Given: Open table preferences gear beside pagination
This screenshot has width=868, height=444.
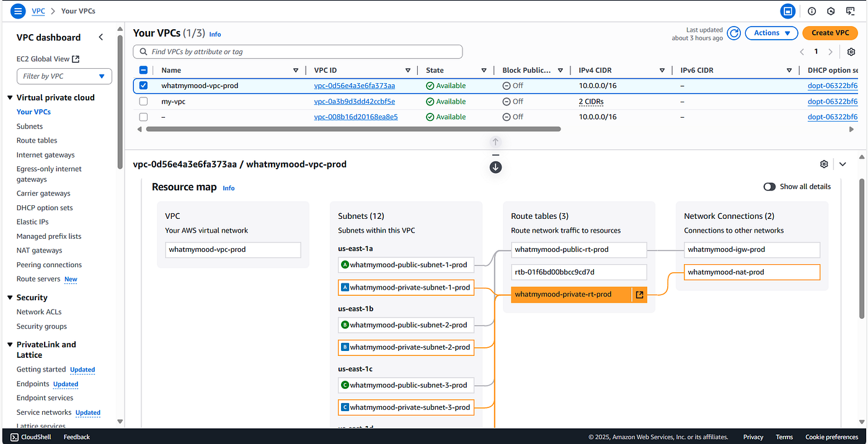Looking at the screenshot, I should tap(851, 51).
